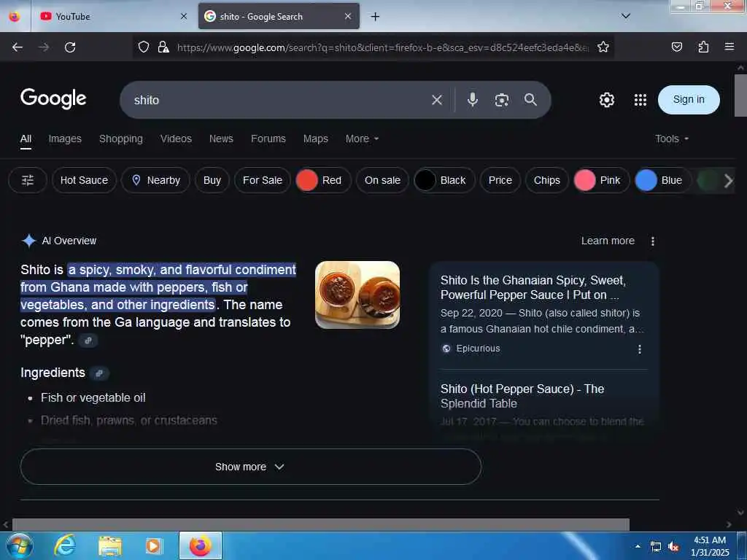Start voice search with the microphone icon
Viewport: 747px width, 560px height.
tap(472, 99)
